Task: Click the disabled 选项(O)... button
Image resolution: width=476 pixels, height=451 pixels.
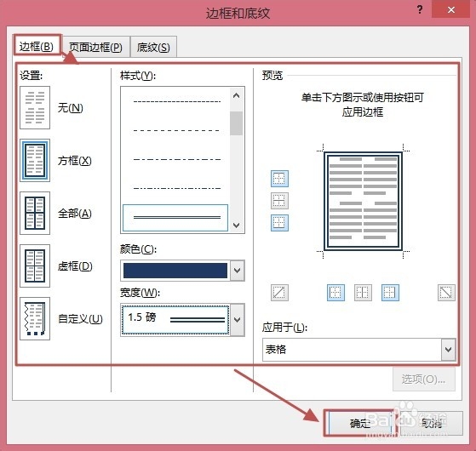Action: (424, 380)
